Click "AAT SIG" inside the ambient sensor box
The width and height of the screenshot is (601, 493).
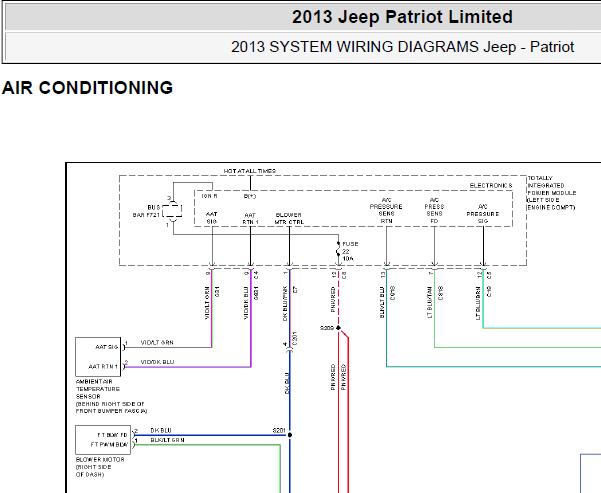(107, 347)
